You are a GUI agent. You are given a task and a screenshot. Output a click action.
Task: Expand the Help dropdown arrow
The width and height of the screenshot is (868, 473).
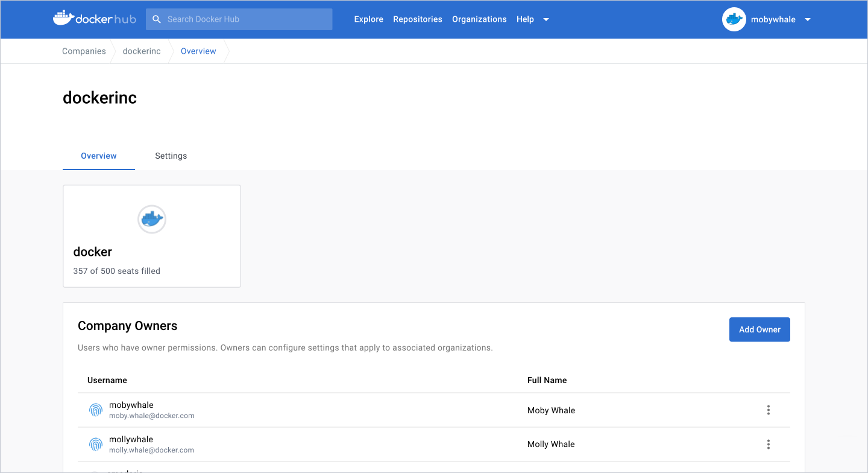(546, 19)
